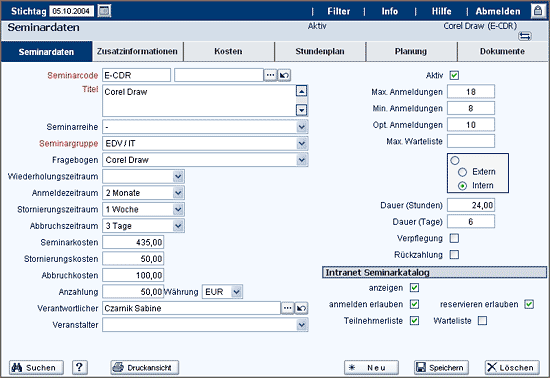The image size is (550, 378).
Task: Click the Min. Anmeldungen field
Action: pyautogui.click(x=471, y=108)
